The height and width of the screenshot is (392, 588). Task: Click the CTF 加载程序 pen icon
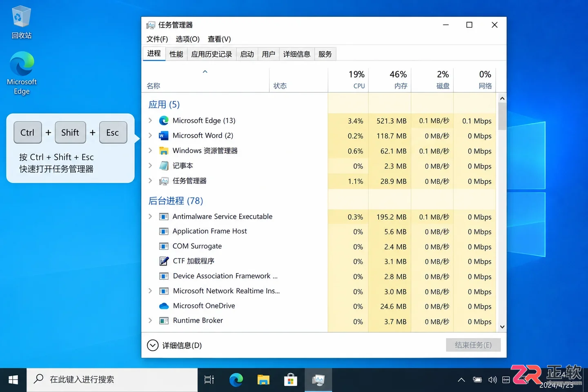(x=164, y=261)
